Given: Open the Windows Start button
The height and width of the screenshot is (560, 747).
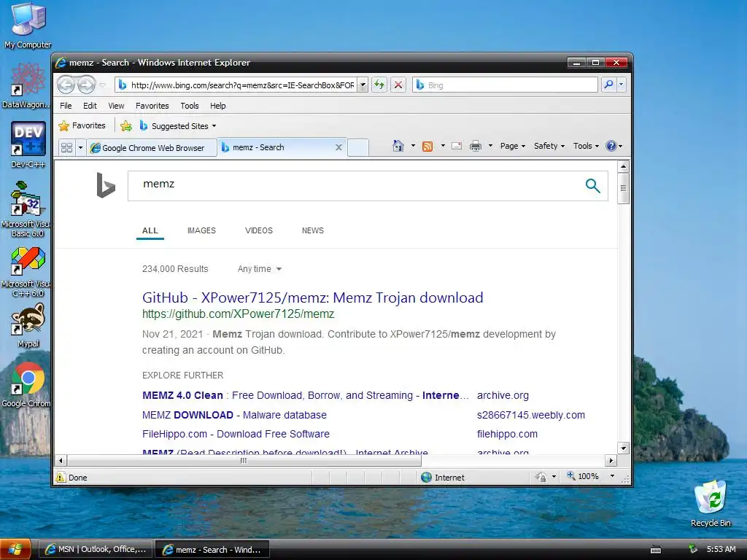Looking at the screenshot, I should pyautogui.click(x=15, y=550).
